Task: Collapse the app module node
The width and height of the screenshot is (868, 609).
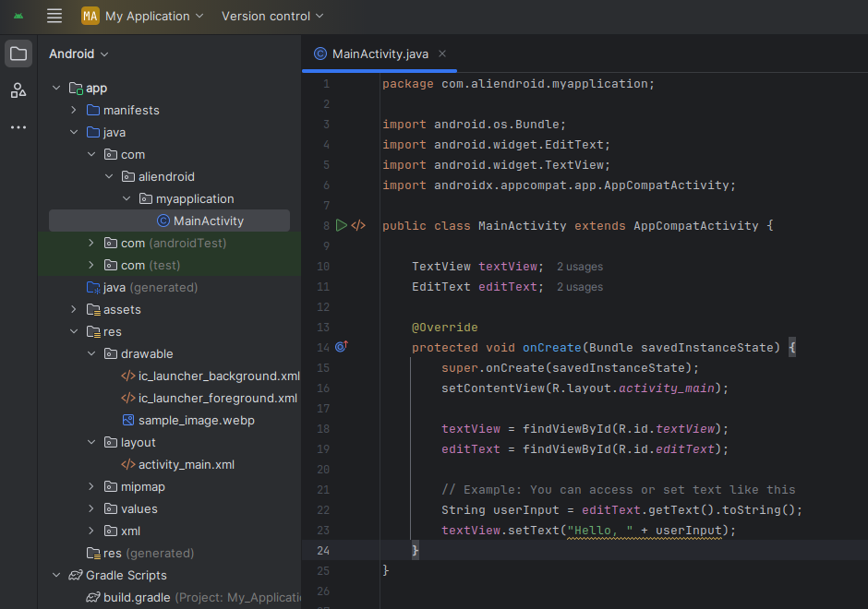Action: tap(56, 88)
